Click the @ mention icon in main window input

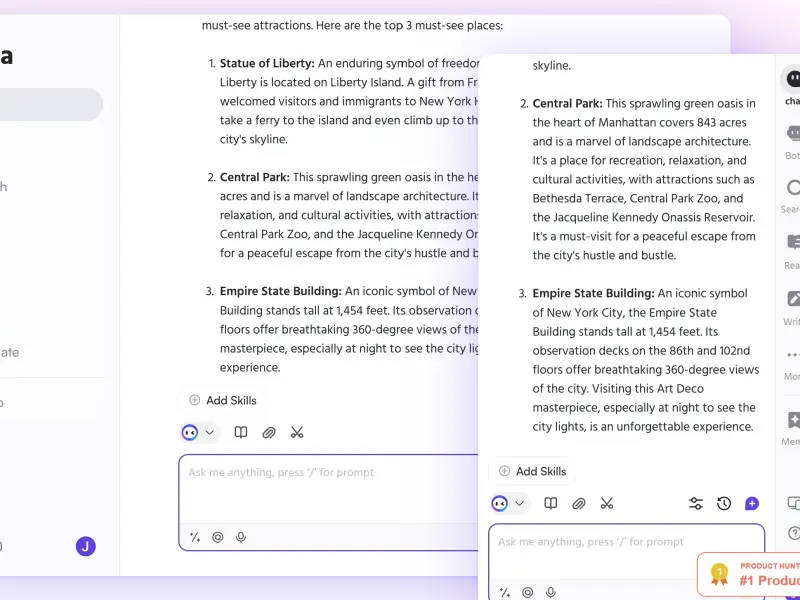(x=218, y=537)
